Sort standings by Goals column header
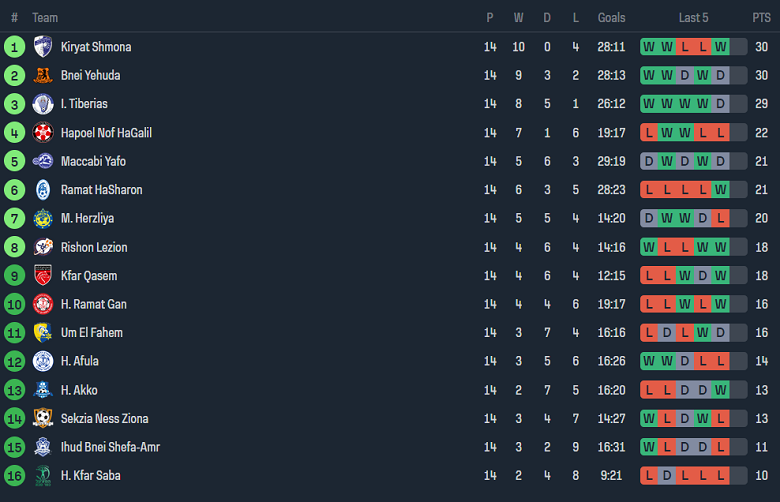 coord(611,18)
